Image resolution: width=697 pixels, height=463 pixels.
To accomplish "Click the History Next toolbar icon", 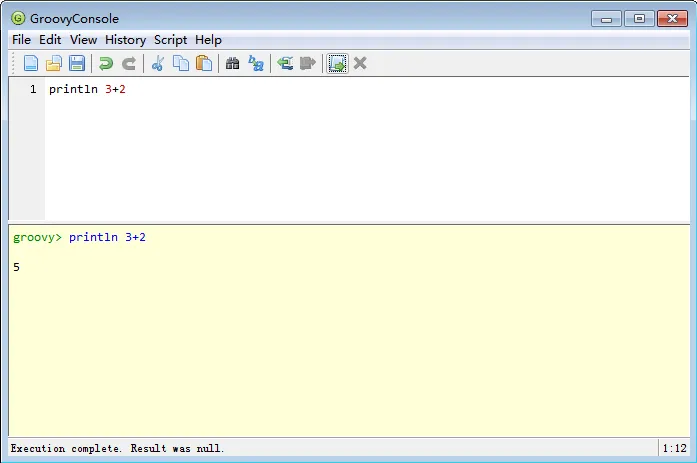I will [x=308, y=64].
